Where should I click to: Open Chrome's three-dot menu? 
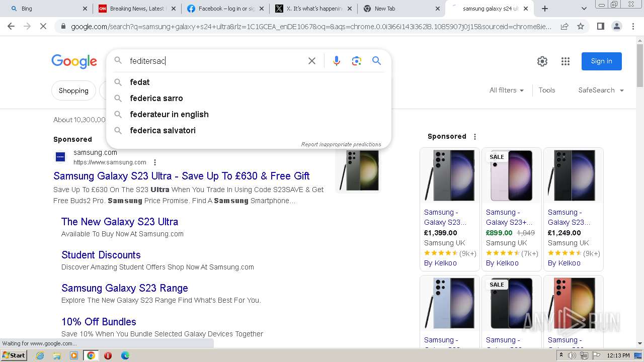(x=633, y=26)
